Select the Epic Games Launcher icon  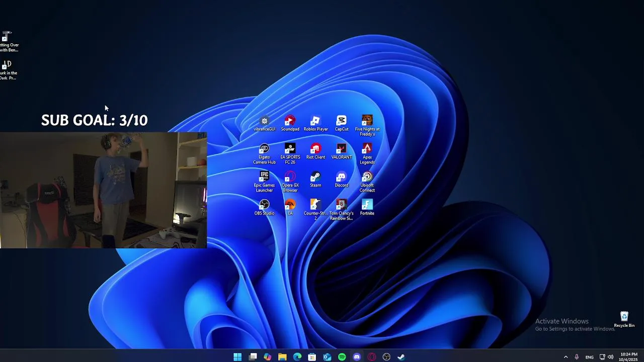[x=264, y=182]
